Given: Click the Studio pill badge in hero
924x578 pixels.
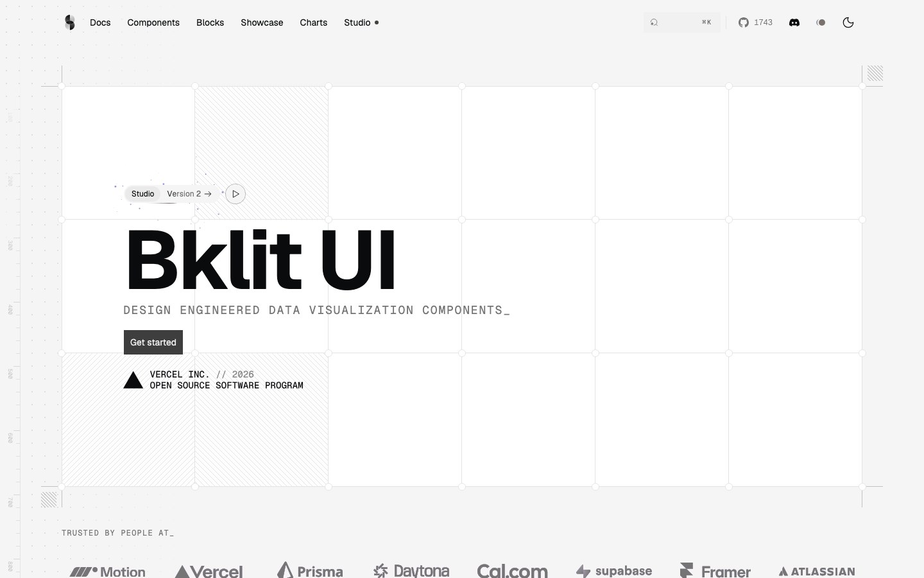Looking at the screenshot, I should (142, 194).
